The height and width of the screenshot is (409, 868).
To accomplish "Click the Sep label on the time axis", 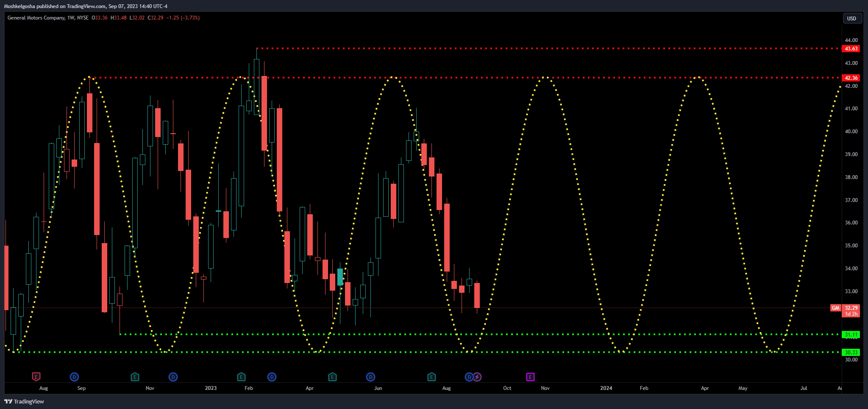I will tap(81, 388).
